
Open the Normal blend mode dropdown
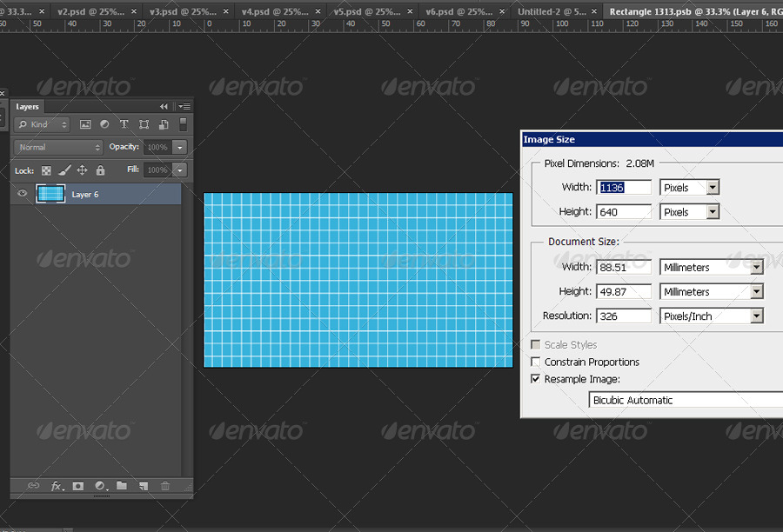tap(60, 147)
